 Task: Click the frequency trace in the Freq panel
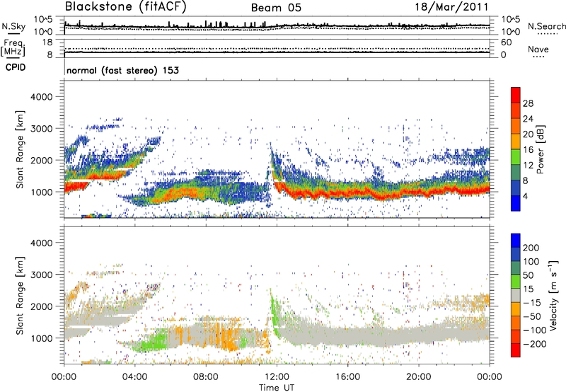click(277, 52)
